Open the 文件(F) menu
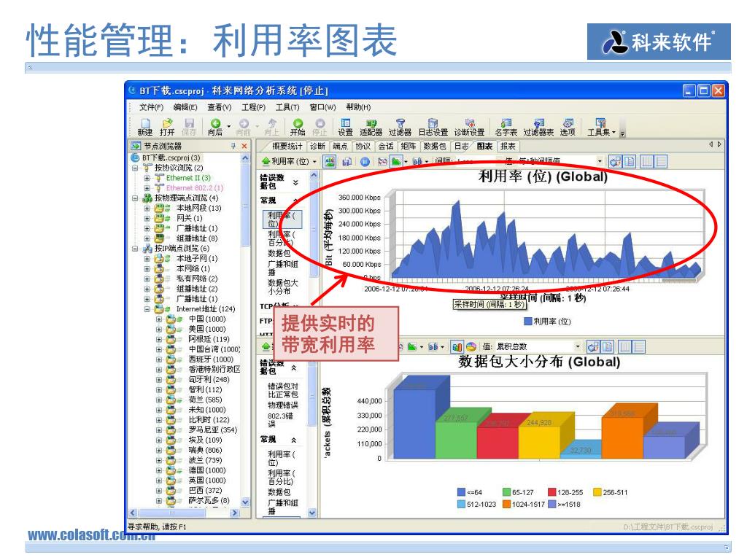 [x=151, y=107]
